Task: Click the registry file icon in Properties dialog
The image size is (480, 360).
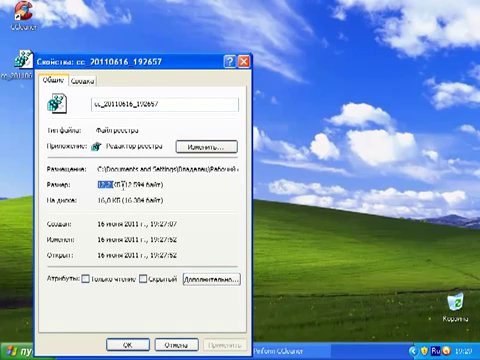Action: [57, 103]
